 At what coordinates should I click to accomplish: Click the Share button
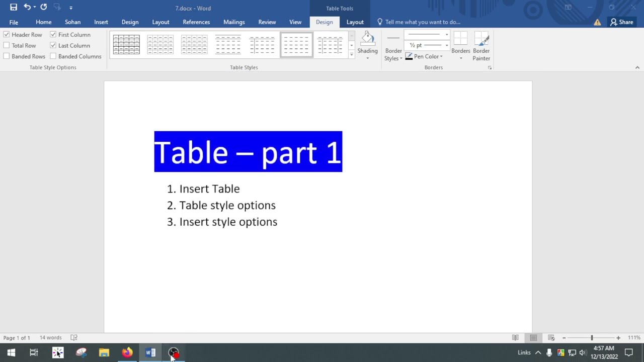(621, 22)
